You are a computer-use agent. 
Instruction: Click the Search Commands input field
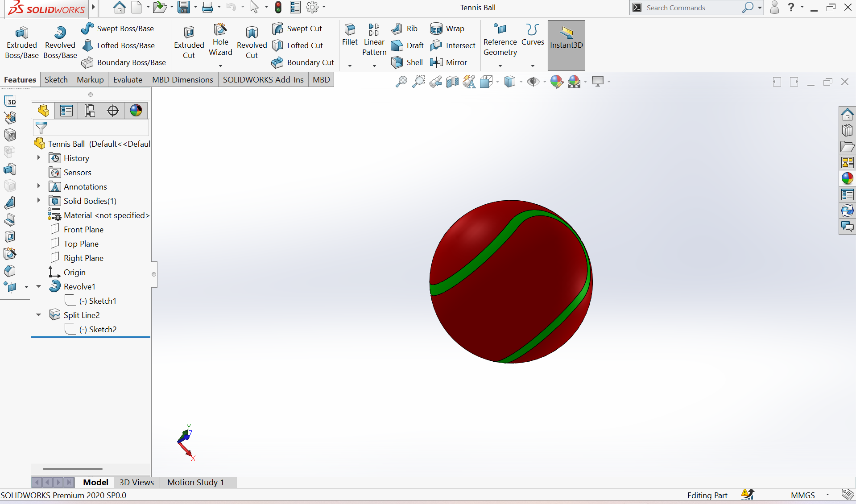[691, 8]
